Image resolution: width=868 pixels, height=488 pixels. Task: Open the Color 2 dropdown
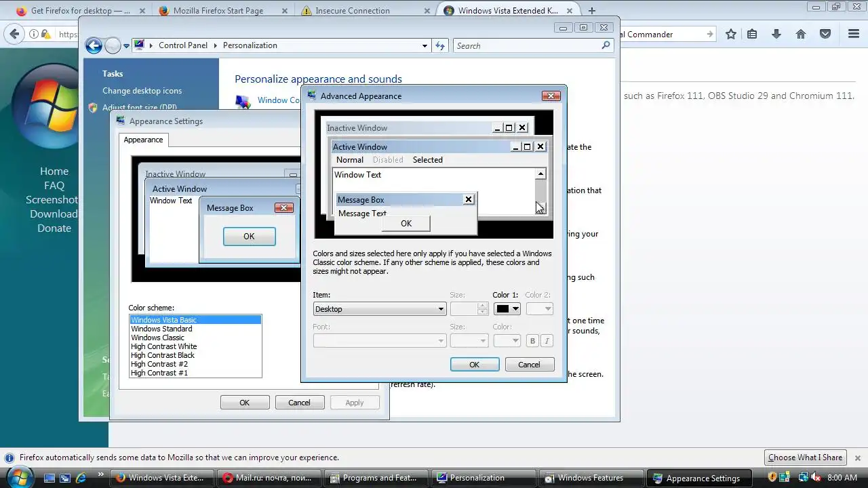(540, 309)
